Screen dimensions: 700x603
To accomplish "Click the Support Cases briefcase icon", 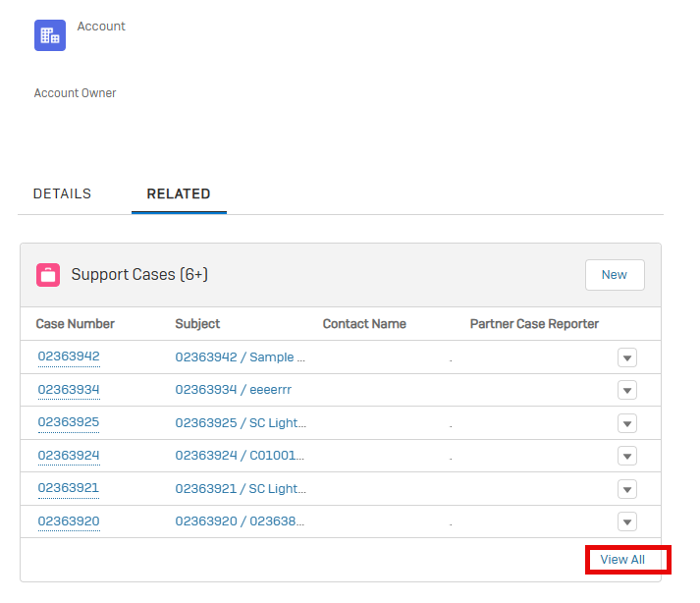I will point(48,275).
